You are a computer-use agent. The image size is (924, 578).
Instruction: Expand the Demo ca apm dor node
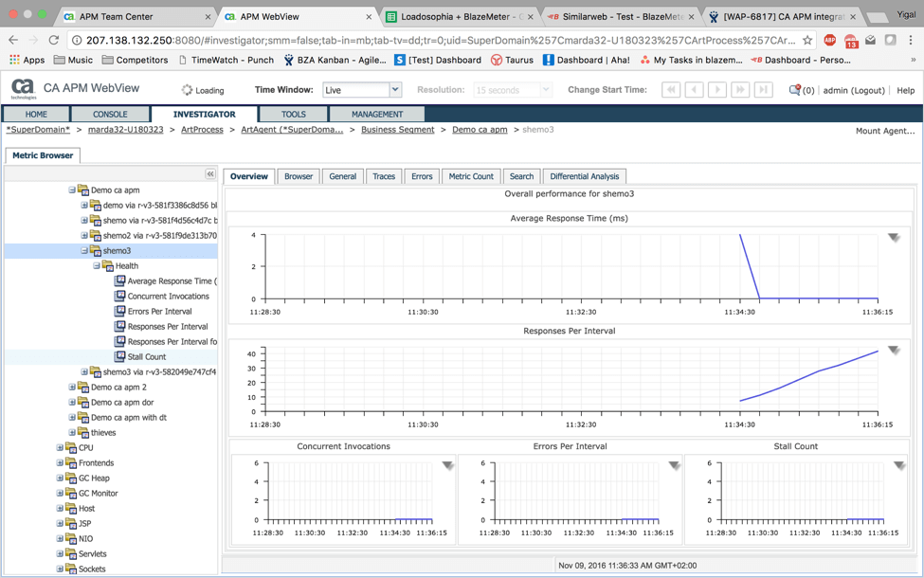click(72, 402)
